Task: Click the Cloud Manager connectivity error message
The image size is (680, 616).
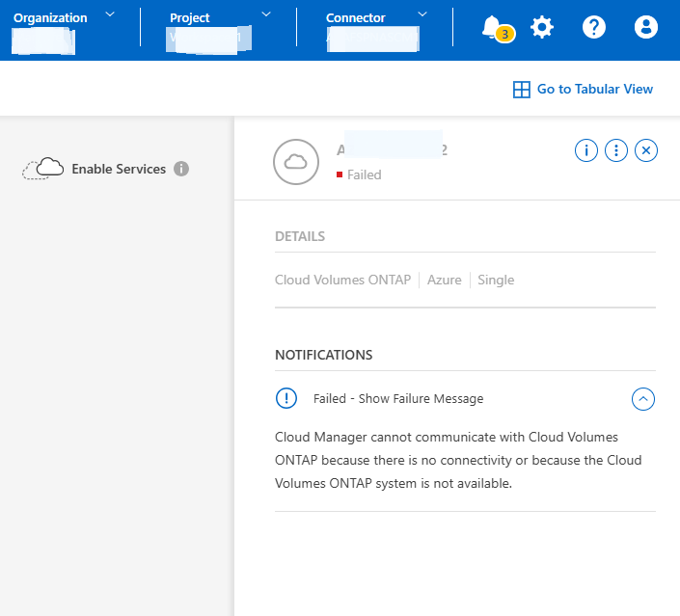Action: (458, 461)
